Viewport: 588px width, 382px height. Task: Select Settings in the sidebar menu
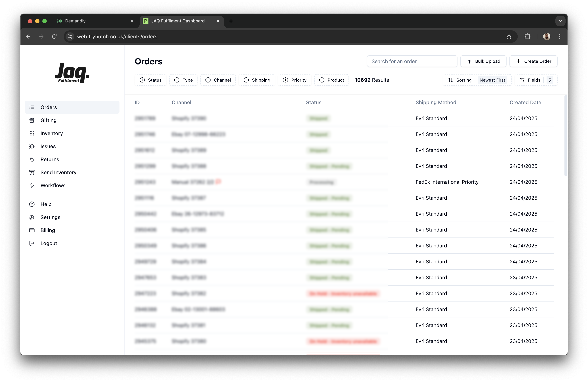coord(50,217)
